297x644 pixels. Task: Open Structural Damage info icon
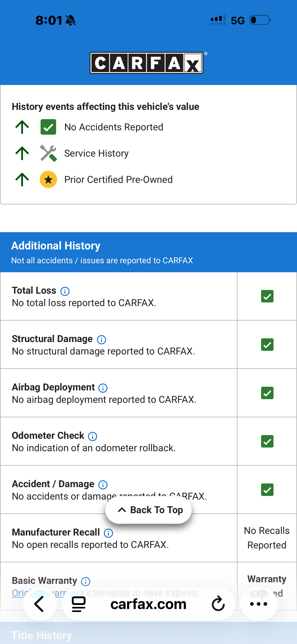point(102,340)
